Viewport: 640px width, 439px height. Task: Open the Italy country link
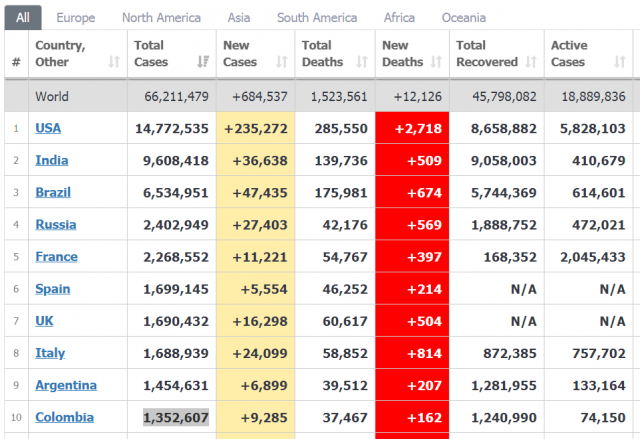(50, 353)
